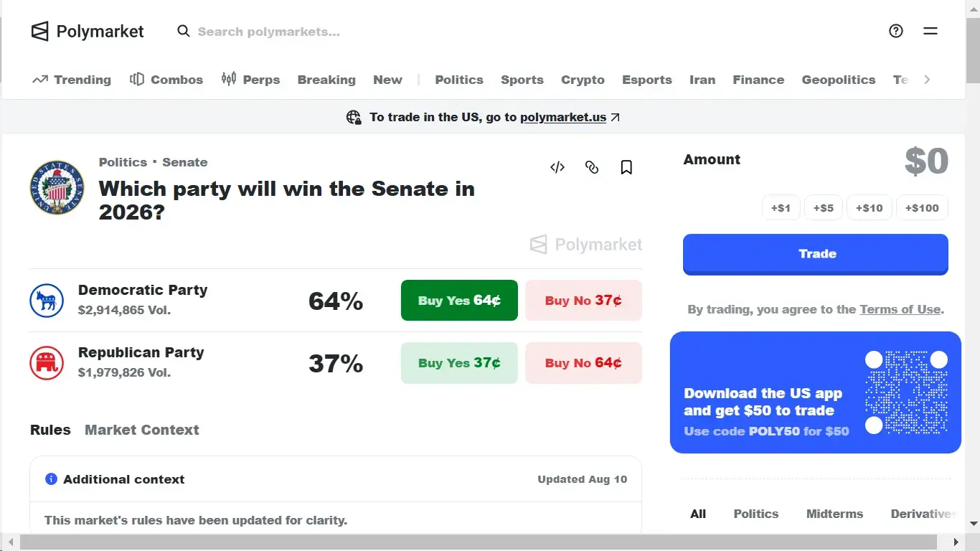Switch to the Market Context tab
Screen dimensions: 980x551
tap(142, 430)
